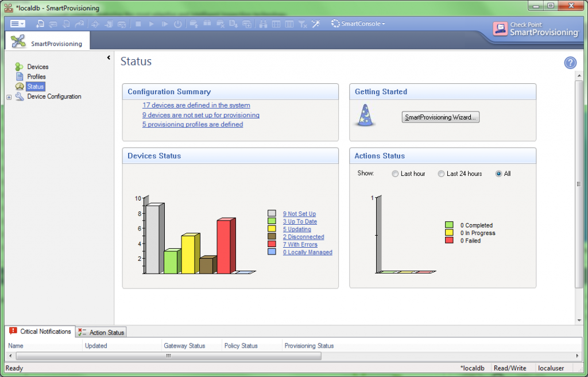The image size is (588, 377).
Task: Open the Critical Notifications tab
Action: (40, 332)
